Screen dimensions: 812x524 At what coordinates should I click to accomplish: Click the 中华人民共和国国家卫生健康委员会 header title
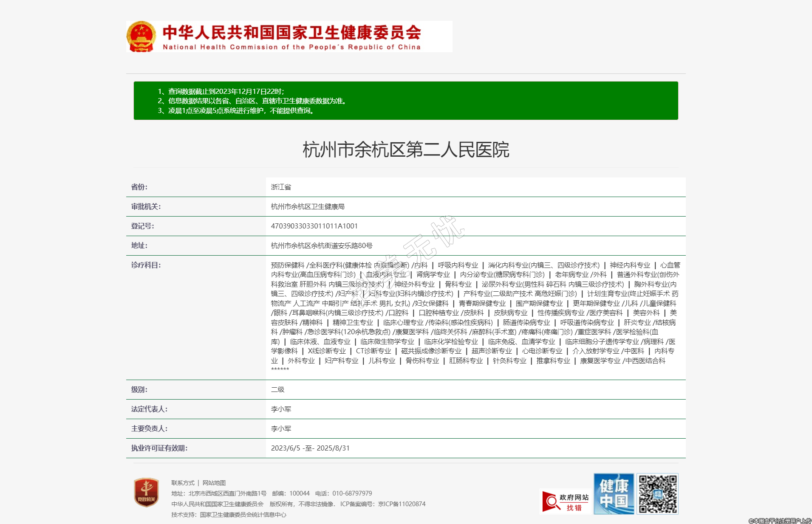pos(291,33)
